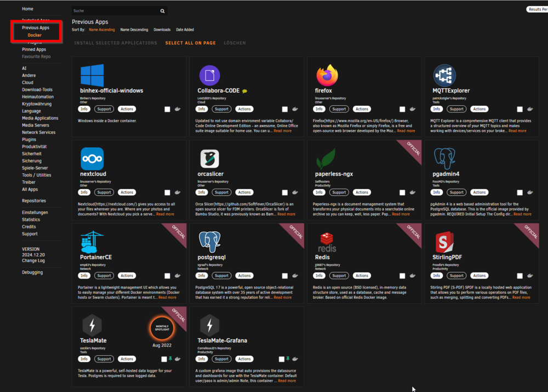Go to Home in sidebar
The image size is (548, 392).
(x=27, y=9)
